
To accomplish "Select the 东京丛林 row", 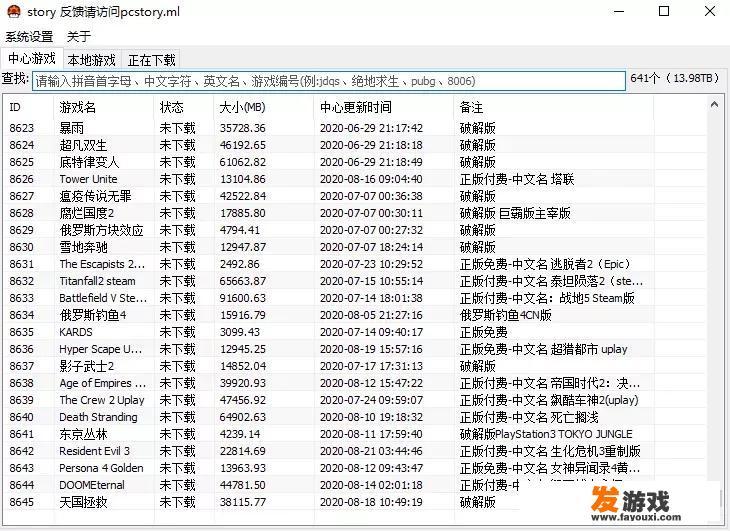I will click(x=355, y=434).
